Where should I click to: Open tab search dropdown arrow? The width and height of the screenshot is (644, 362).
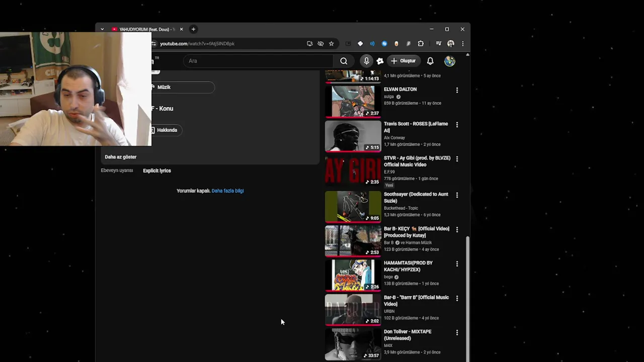(102, 29)
